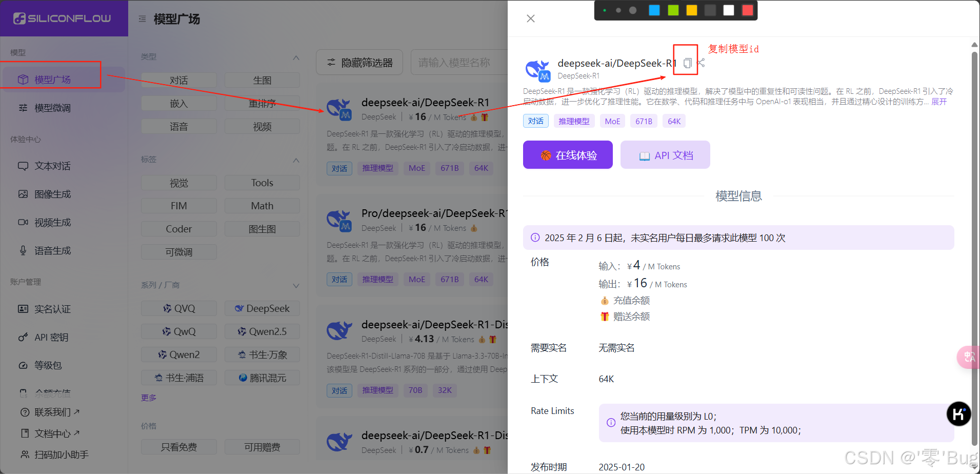
Task: Toggle the 可用赠费 price filter
Action: 262,447
